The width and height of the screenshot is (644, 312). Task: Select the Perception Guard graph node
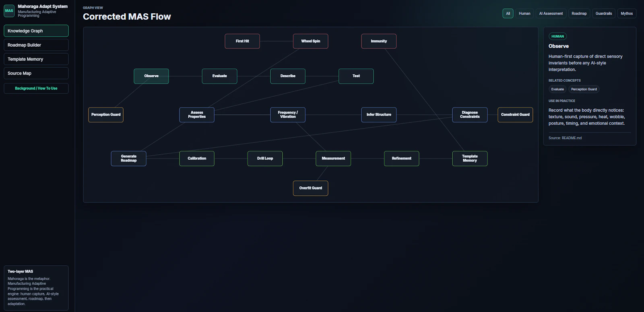pos(106,115)
